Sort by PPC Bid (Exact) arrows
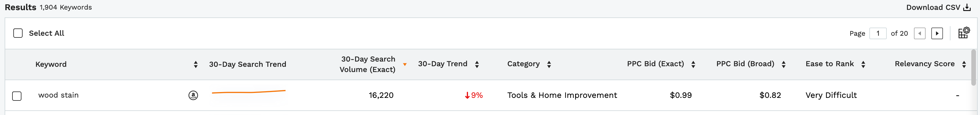The width and height of the screenshot is (980, 115). [693, 64]
